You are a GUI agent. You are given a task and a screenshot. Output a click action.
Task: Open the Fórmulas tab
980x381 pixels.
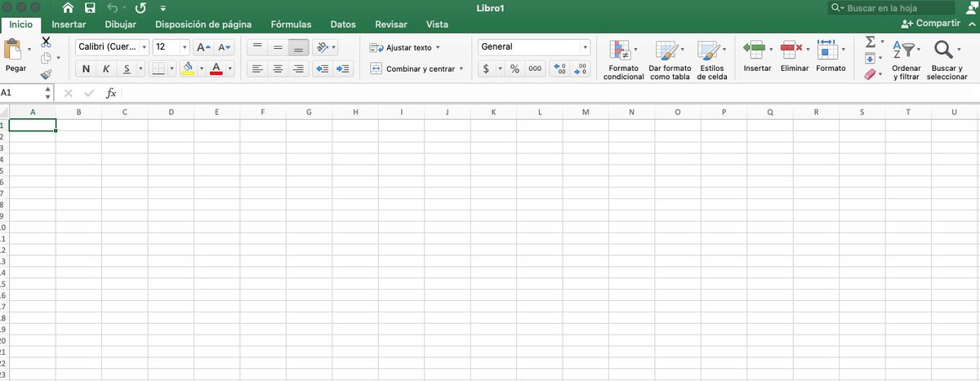pos(291,24)
